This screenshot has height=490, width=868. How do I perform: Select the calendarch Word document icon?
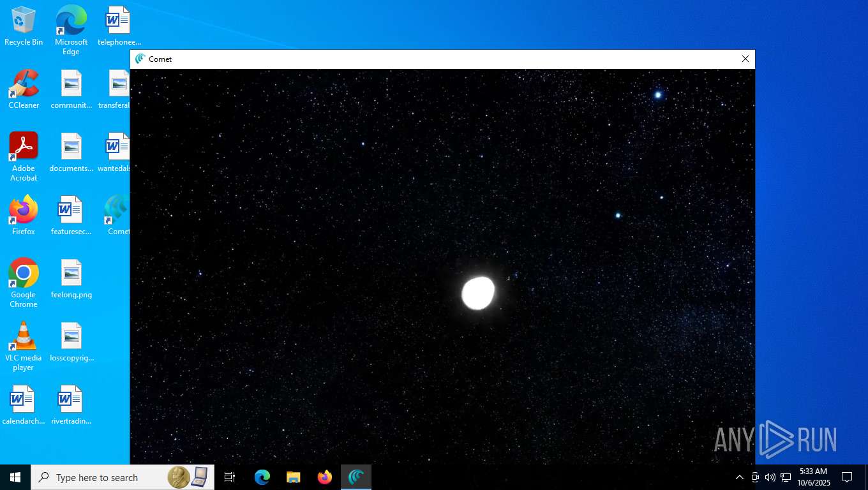(24, 405)
